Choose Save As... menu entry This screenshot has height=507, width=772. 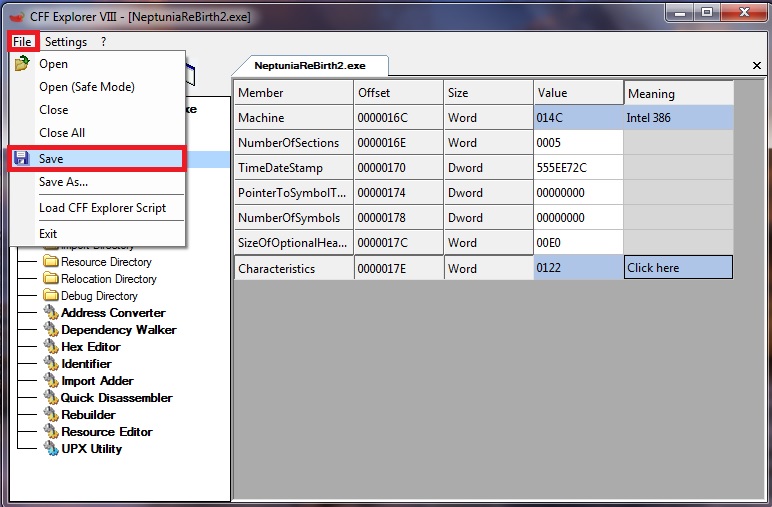(97, 182)
